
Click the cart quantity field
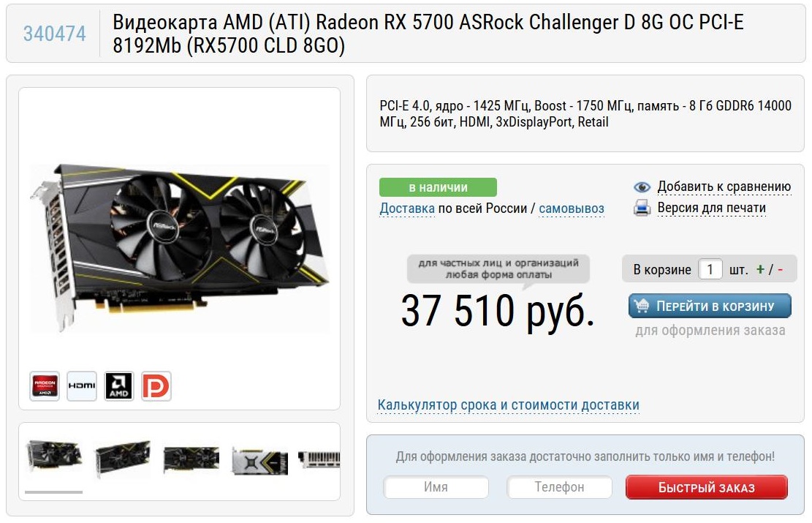[710, 269]
